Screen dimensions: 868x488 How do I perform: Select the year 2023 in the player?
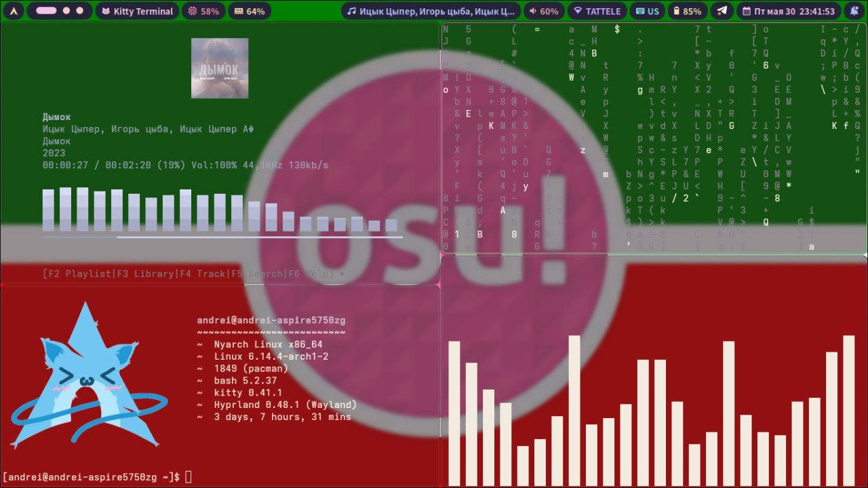pyautogui.click(x=54, y=153)
